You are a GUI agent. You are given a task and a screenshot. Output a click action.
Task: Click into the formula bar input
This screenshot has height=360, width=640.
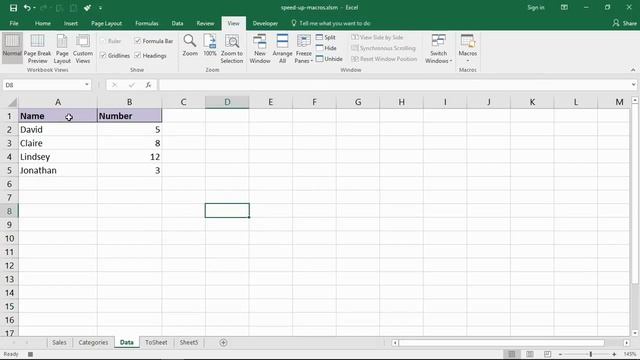point(394,84)
